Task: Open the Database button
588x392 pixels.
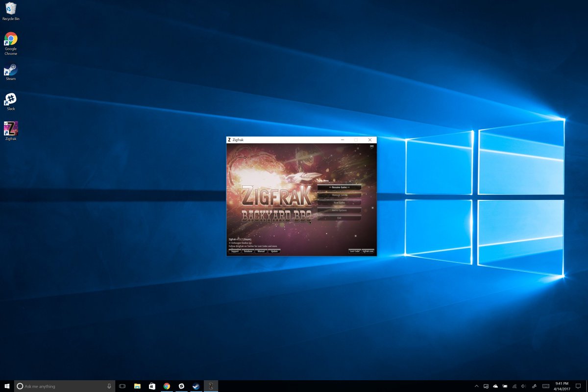Action: click(248, 251)
